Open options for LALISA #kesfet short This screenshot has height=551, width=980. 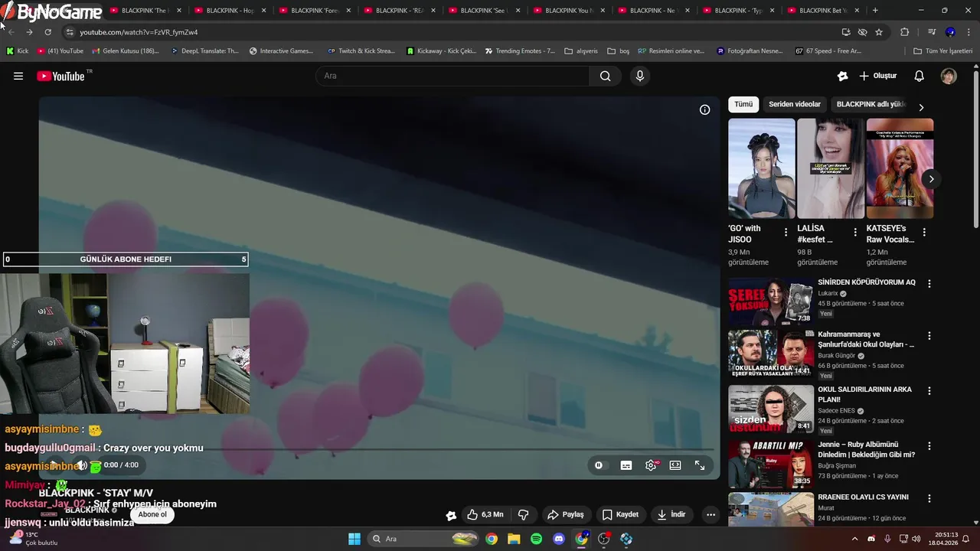(855, 232)
